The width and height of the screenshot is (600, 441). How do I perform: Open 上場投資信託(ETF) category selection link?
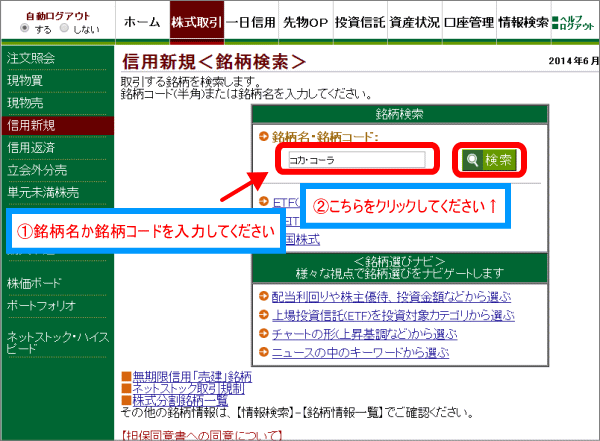(393, 315)
